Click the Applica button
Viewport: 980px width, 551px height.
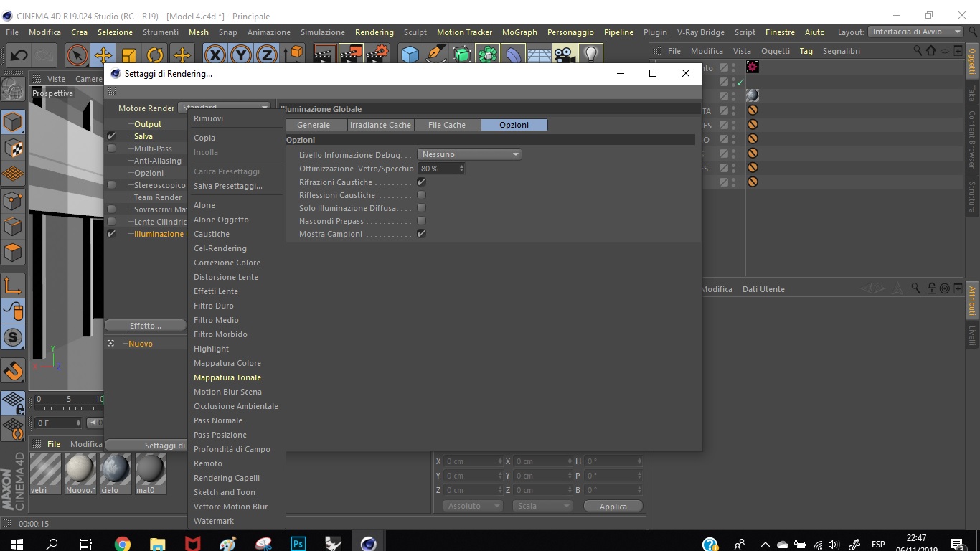(613, 506)
